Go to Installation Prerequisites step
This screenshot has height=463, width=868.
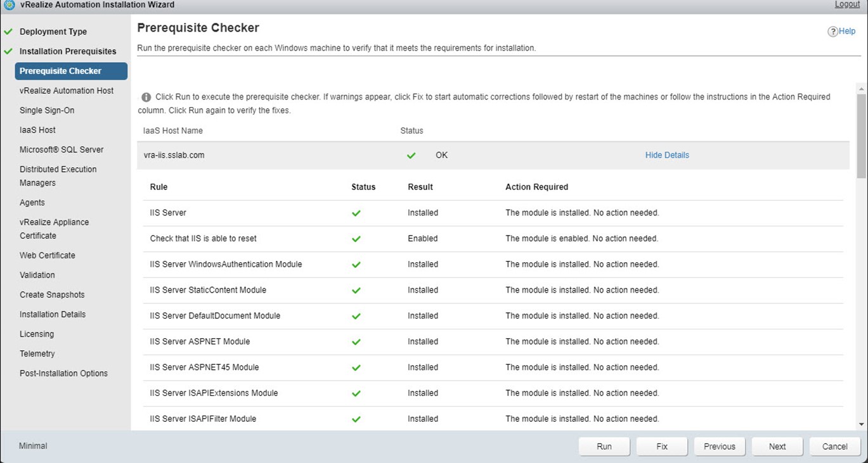coord(68,51)
